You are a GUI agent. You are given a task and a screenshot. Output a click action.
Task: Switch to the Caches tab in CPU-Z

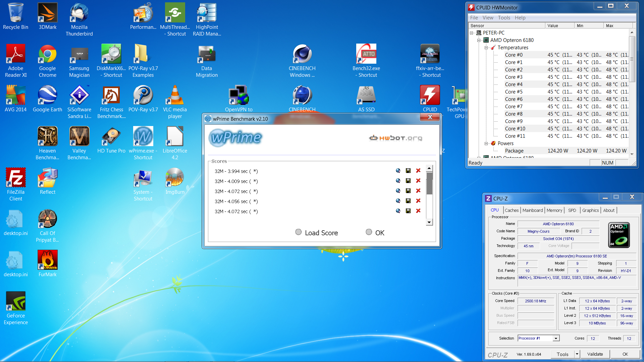(512, 210)
